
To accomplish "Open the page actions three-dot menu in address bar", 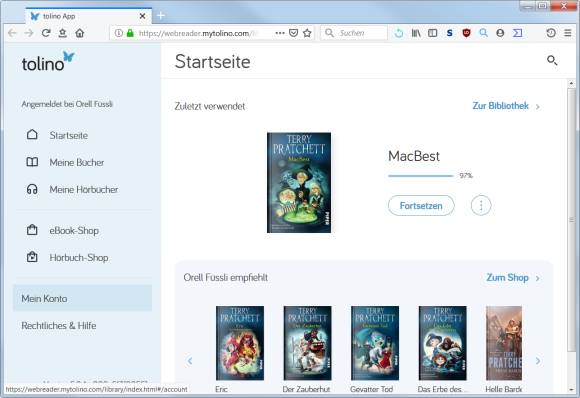I will (x=280, y=33).
